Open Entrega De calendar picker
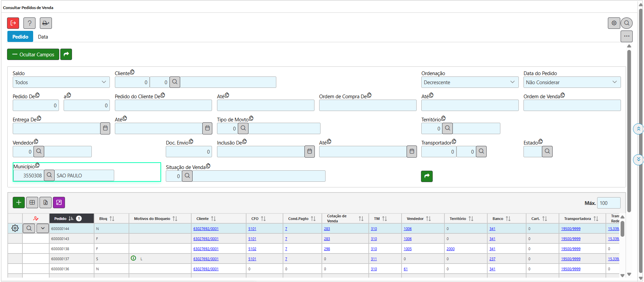 [x=105, y=128]
